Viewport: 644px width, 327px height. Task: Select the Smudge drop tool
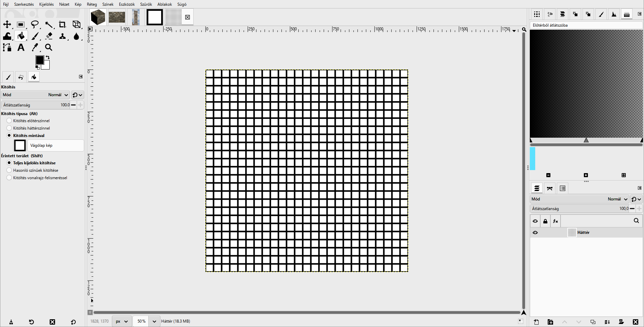click(x=77, y=36)
